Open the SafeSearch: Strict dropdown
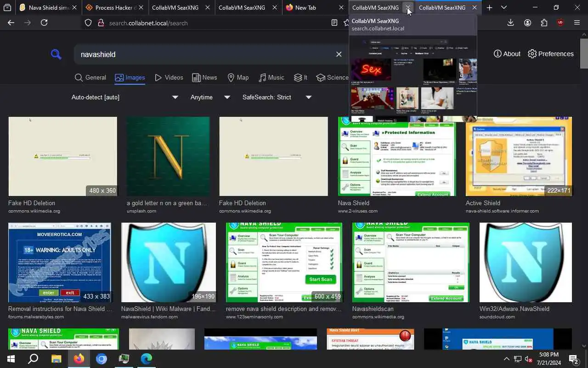Screen dimensions: 588x368 coord(277,97)
